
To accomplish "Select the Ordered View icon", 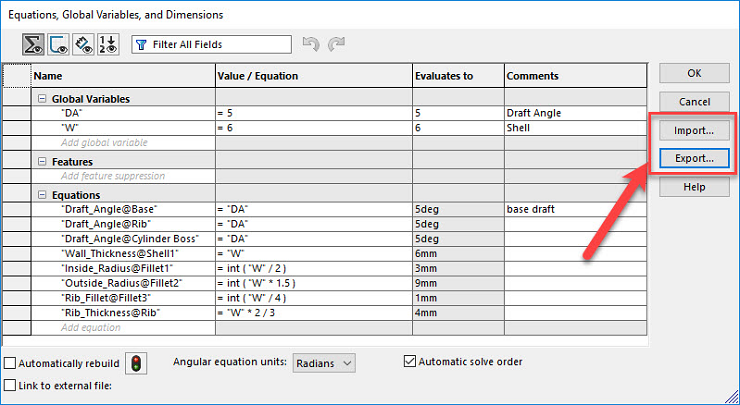I will [108, 45].
